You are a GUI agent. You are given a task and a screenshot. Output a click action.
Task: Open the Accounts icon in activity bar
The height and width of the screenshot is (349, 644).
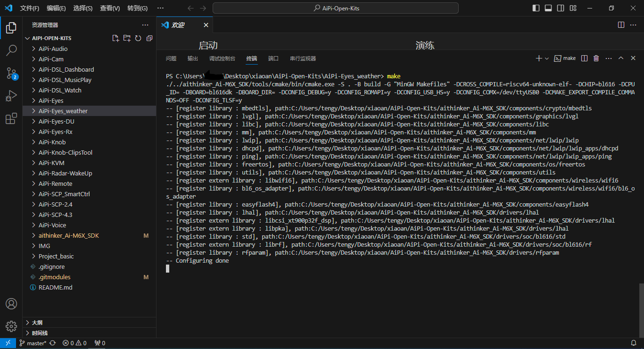(x=11, y=304)
